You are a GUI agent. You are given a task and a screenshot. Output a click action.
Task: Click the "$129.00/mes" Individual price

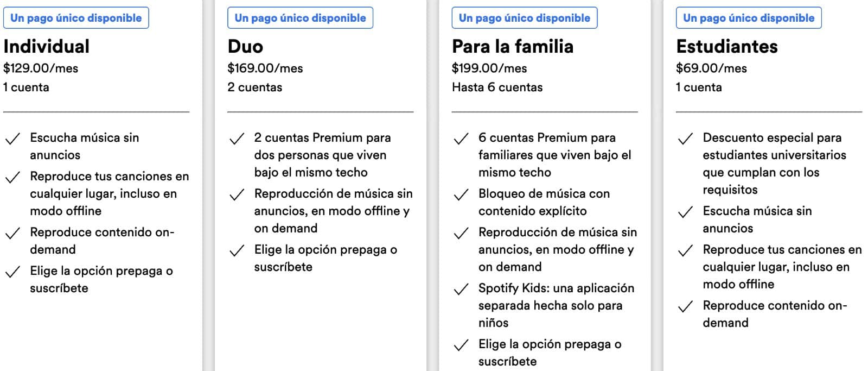coord(41,68)
